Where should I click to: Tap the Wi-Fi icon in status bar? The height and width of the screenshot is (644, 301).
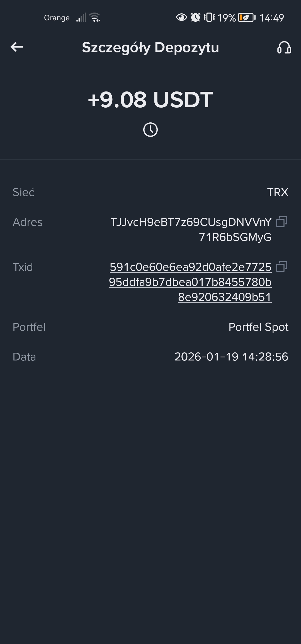click(95, 17)
